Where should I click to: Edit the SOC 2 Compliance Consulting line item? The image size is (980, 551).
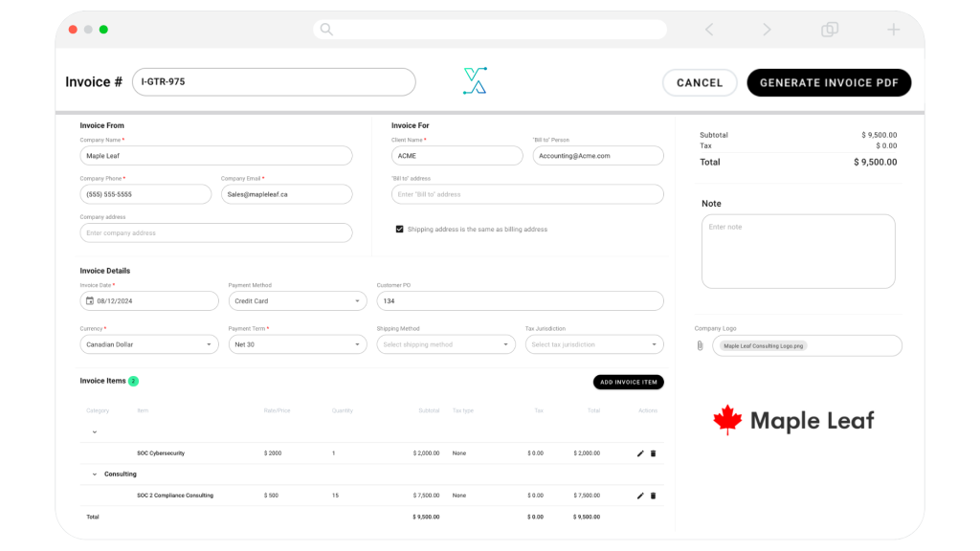639,496
